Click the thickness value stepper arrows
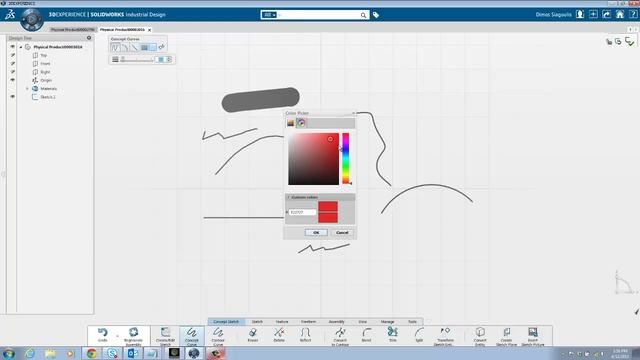Screen dimensions: 640x360 pos(169,60)
